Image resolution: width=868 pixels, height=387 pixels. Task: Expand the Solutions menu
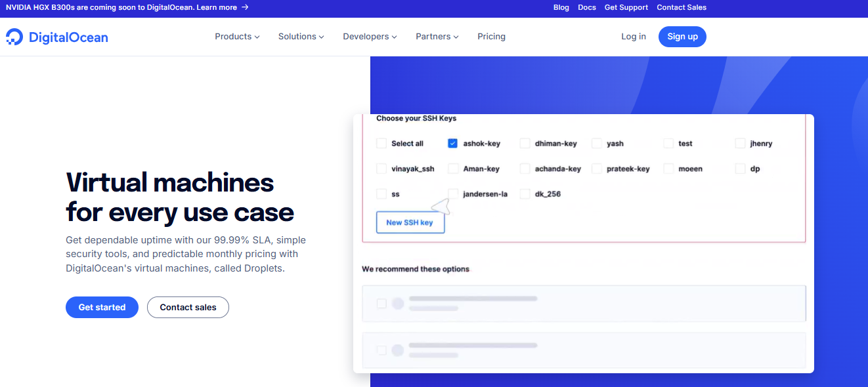(301, 37)
